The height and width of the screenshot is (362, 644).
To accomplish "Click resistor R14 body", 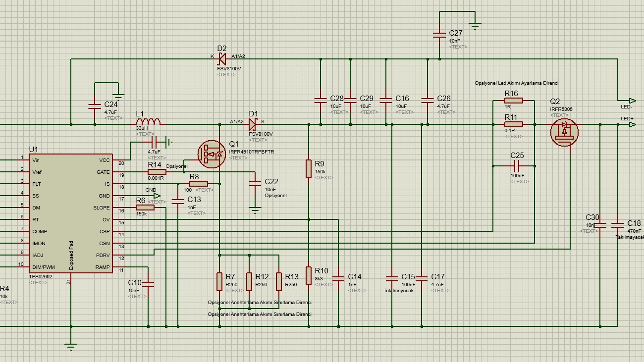I will [157, 172].
